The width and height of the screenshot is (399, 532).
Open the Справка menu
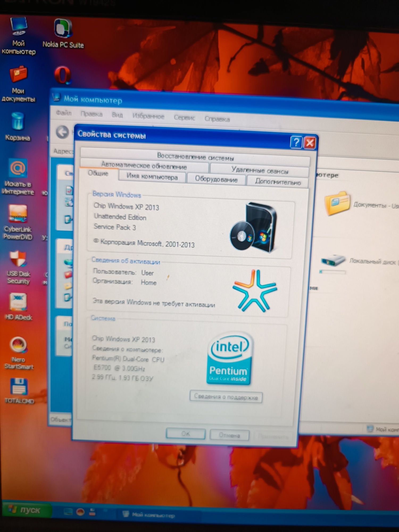(x=217, y=119)
